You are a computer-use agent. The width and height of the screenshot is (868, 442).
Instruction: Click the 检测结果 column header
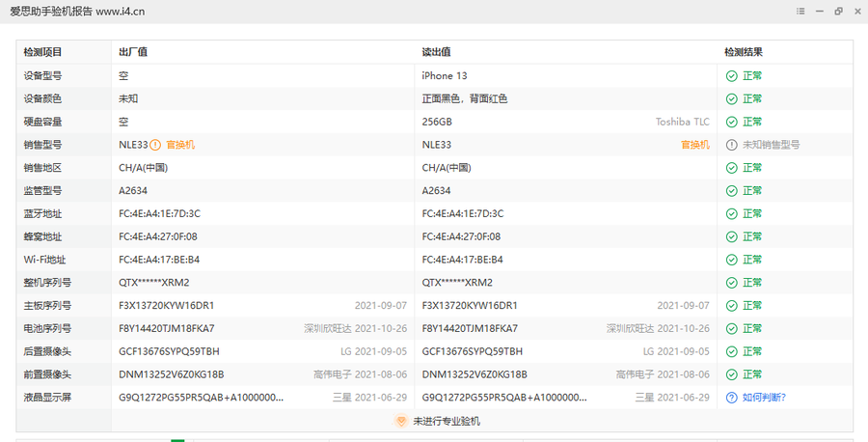tap(744, 53)
